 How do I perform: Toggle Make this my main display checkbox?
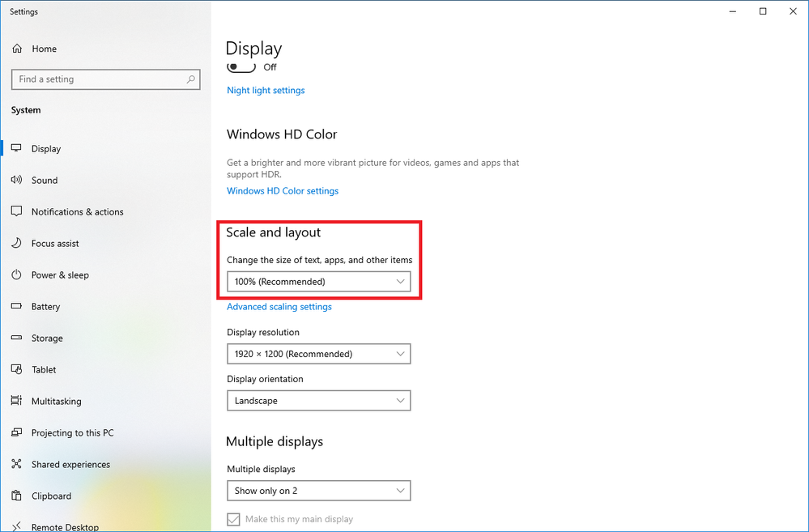point(234,519)
